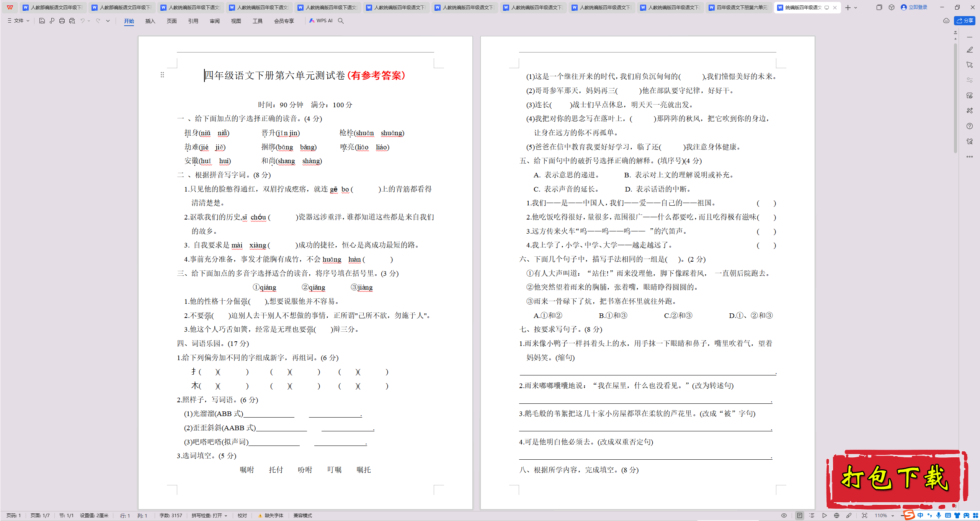Open the 审阅 ribbon tab

coord(215,21)
